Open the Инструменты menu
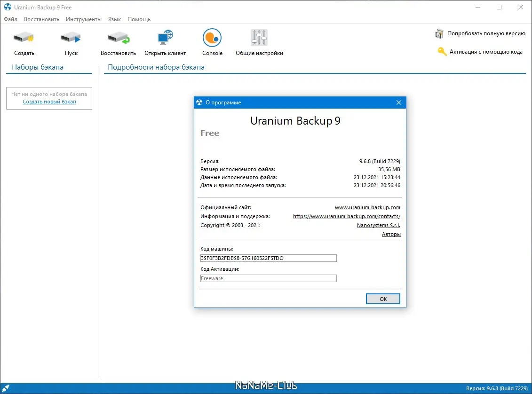This screenshot has height=394, width=532. (83, 19)
